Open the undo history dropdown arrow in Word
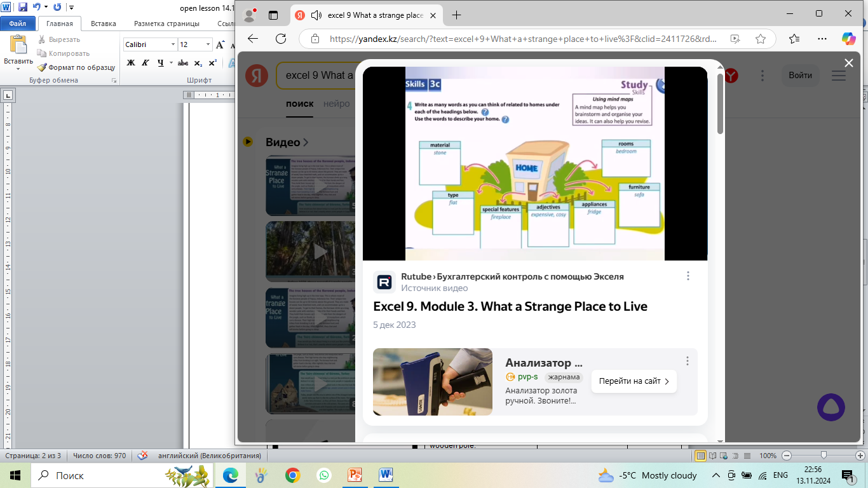 tap(46, 8)
